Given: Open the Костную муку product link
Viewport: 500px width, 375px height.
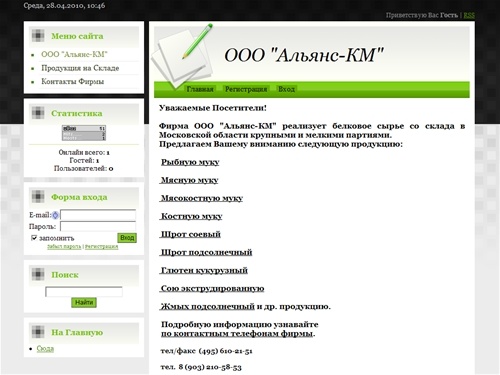Looking at the screenshot, I should point(191,216).
